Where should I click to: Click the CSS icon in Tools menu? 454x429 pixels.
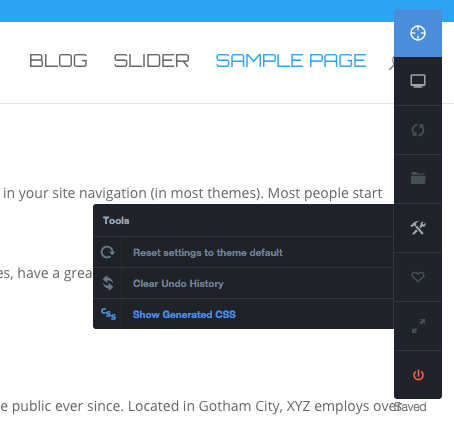108,314
